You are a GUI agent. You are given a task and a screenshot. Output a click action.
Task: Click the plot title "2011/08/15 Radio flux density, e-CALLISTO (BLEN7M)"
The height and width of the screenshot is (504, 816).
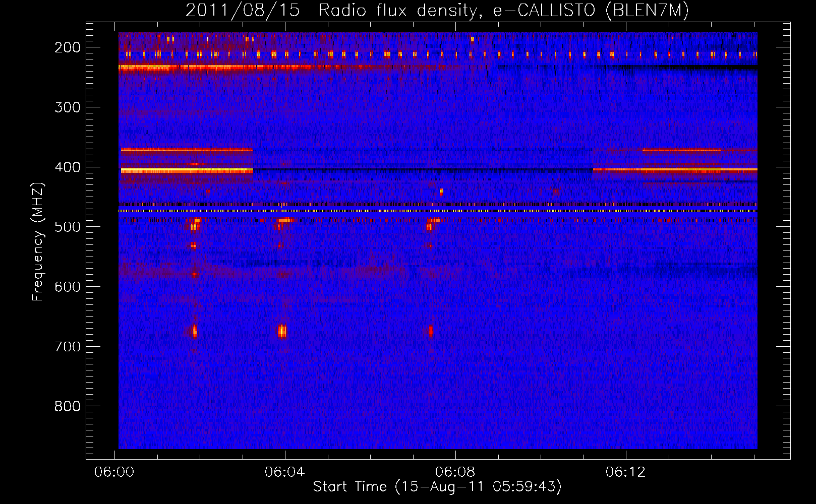click(x=437, y=10)
